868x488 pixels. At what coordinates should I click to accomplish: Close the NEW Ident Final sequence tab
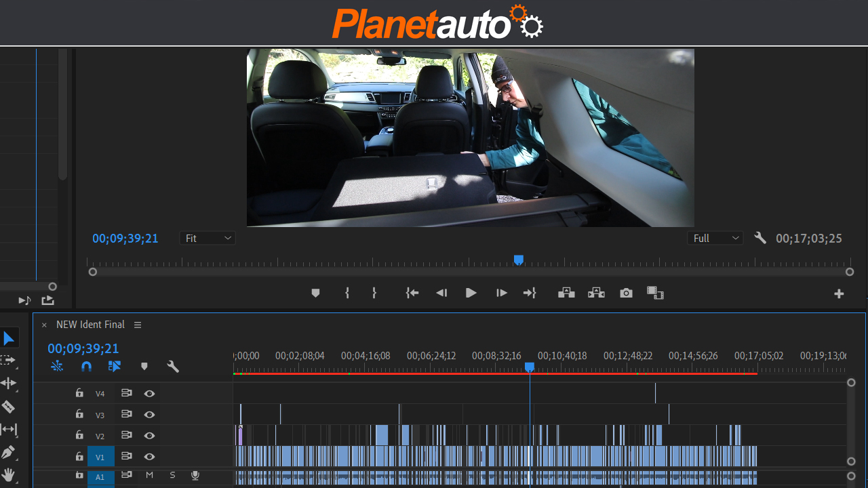pyautogui.click(x=44, y=325)
